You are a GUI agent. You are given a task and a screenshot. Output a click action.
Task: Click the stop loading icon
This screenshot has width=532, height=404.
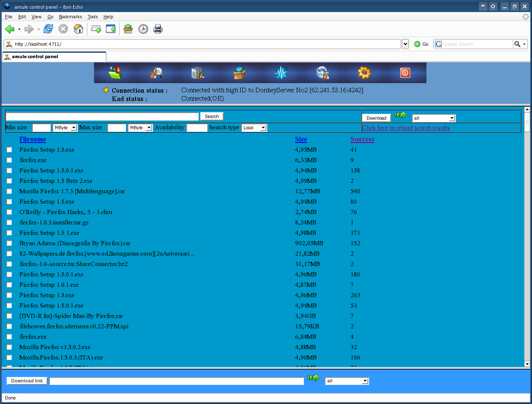point(63,29)
